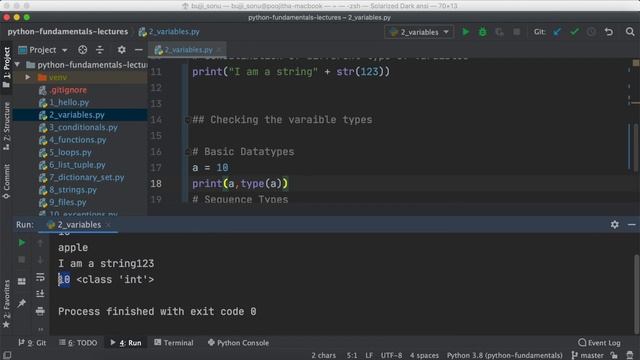Print the Run console output
Image resolution: width=640 pixels, height=360 pixels.
tap(40, 311)
